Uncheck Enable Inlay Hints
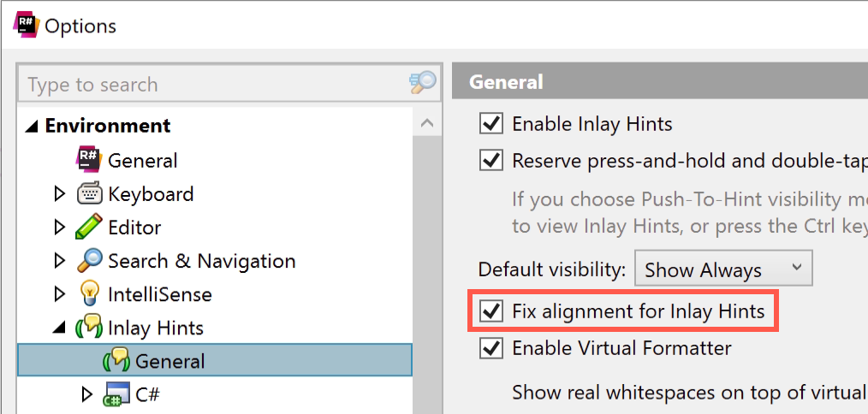Screen dimensions: 868x414 491,124
